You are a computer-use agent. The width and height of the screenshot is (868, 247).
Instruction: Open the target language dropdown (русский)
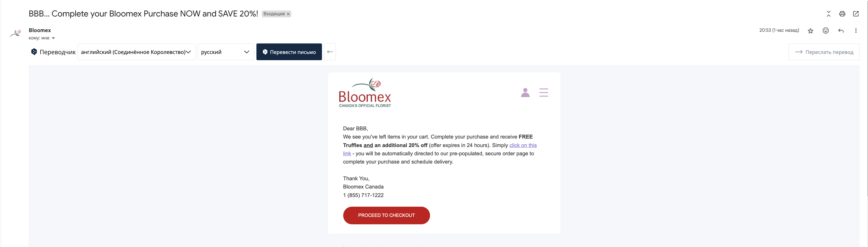(226, 52)
